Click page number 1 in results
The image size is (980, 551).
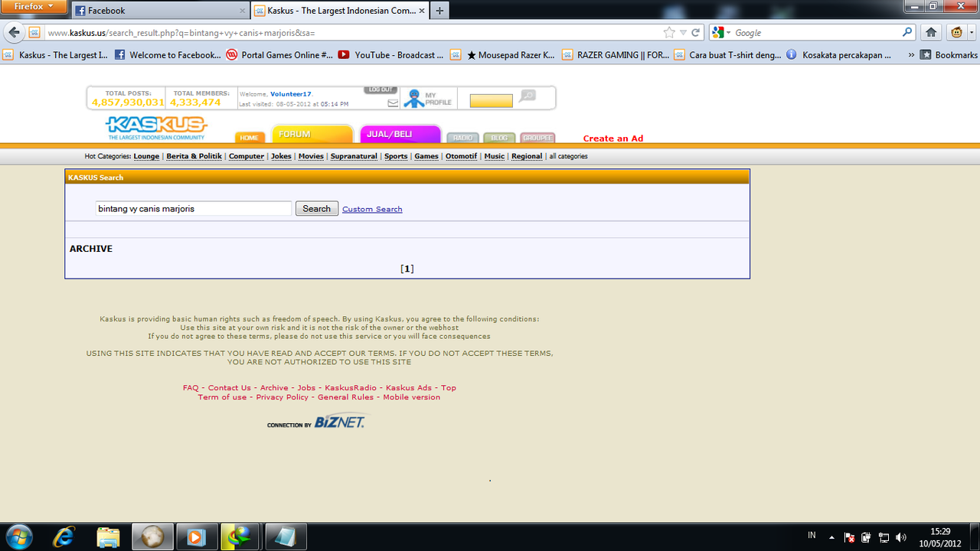click(407, 269)
